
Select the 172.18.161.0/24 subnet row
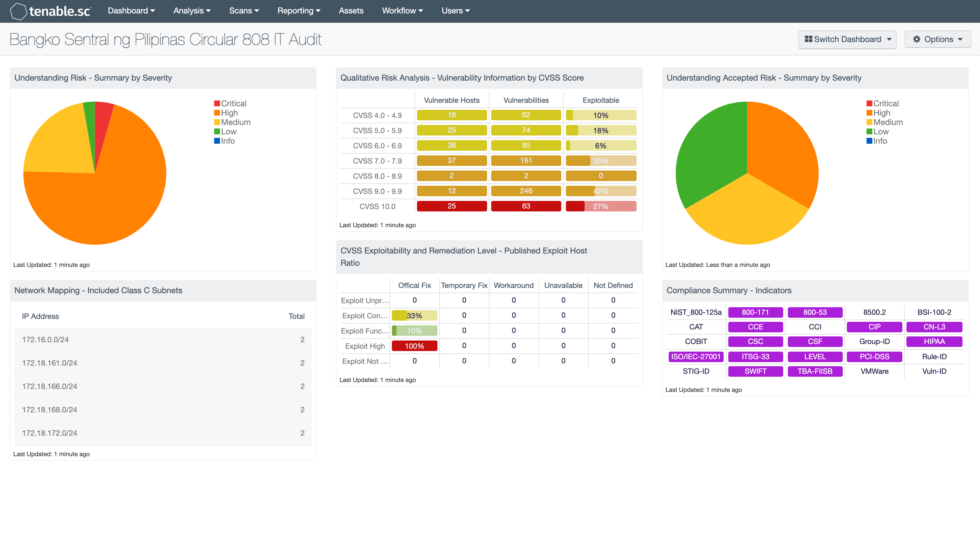coord(163,363)
